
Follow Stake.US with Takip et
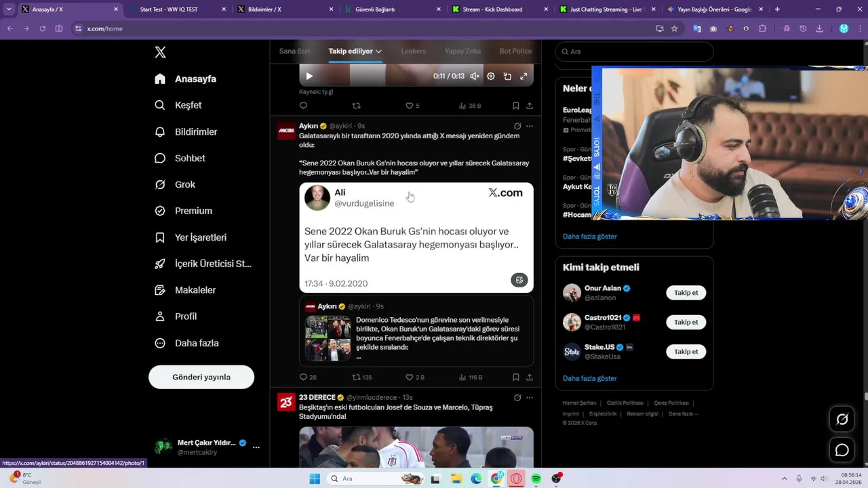point(686,352)
